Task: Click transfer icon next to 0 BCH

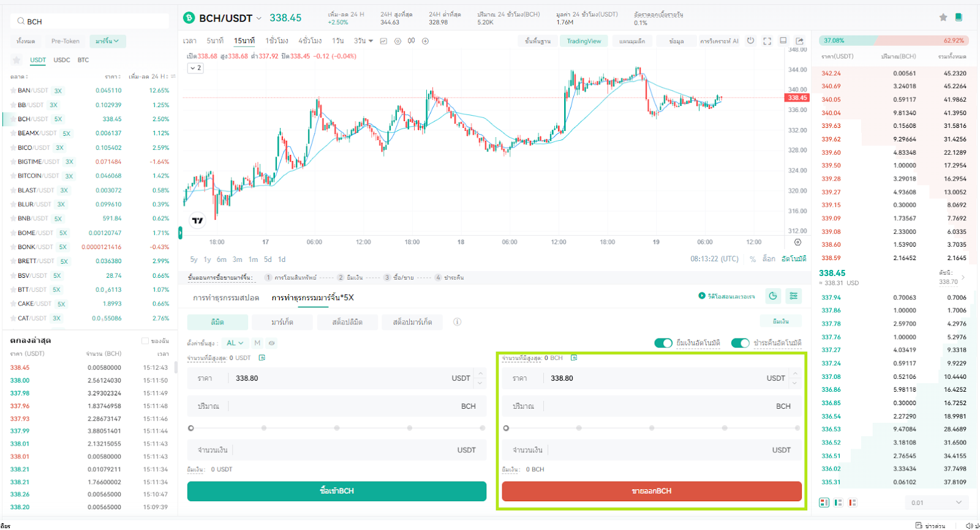Action: pyautogui.click(x=574, y=358)
